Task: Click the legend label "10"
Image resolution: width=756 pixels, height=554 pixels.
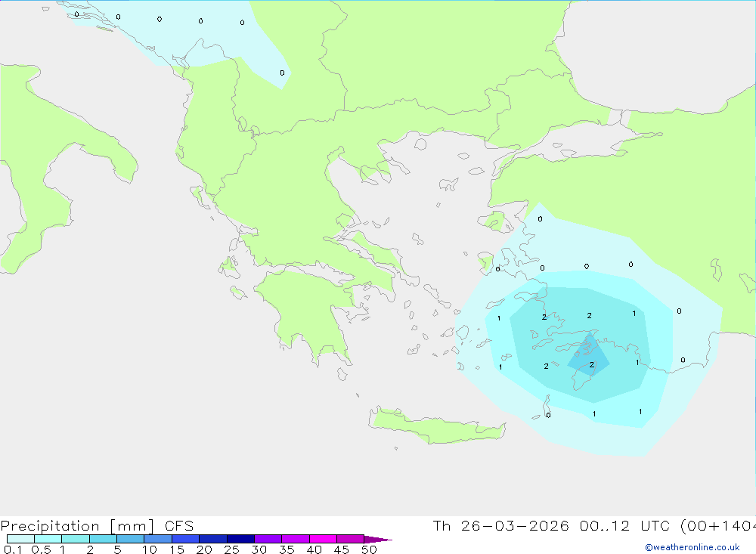Action: point(150,549)
